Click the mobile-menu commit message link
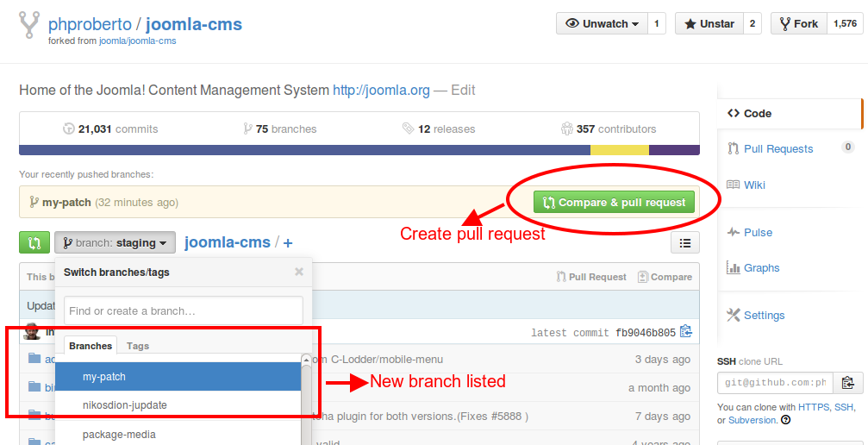 (x=378, y=360)
